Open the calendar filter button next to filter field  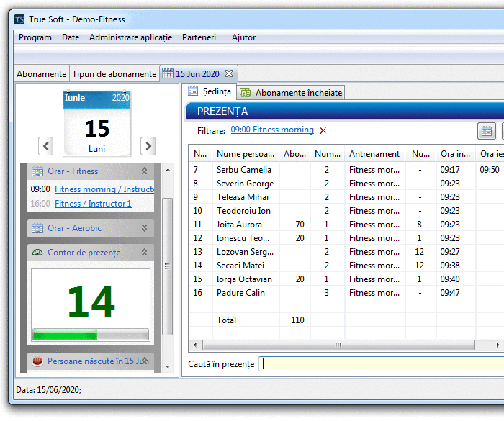[486, 131]
